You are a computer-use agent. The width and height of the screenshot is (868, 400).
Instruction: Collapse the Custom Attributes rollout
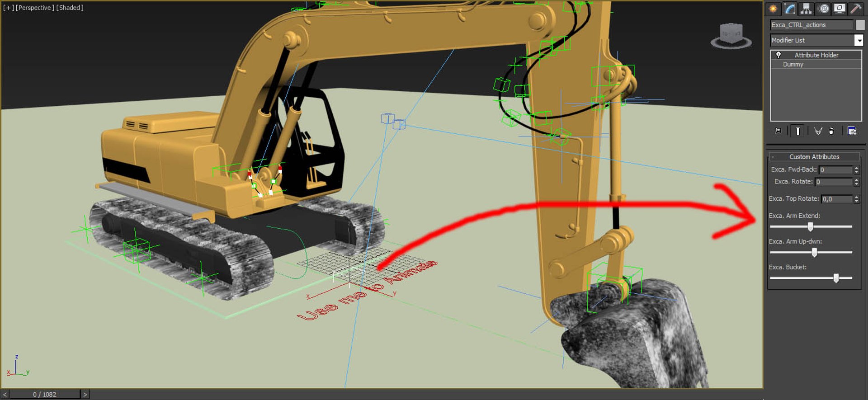click(x=814, y=157)
